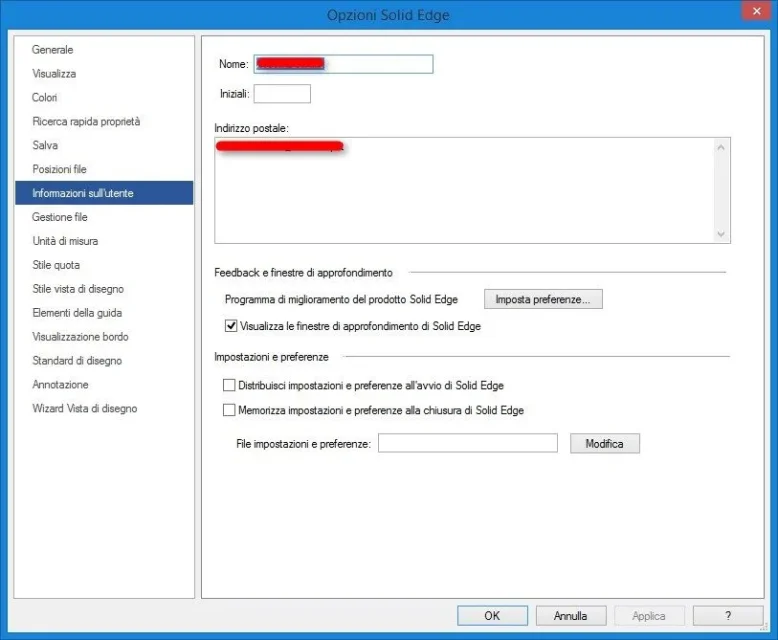Open Imposta preferenze dialog
Image resolution: width=778 pixels, height=640 pixels.
pos(543,299)
